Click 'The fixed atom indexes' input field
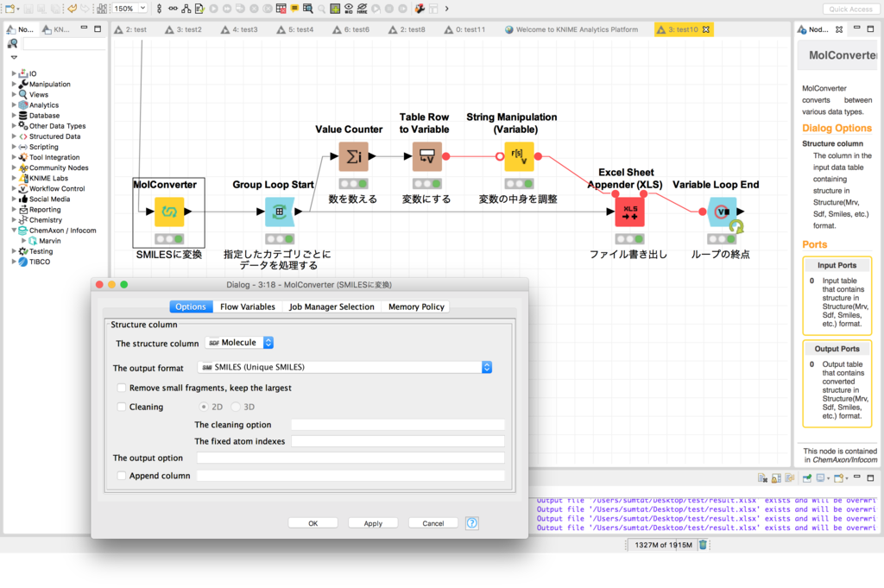This screenshot has width=884, height=588. [x=397, y=441]
